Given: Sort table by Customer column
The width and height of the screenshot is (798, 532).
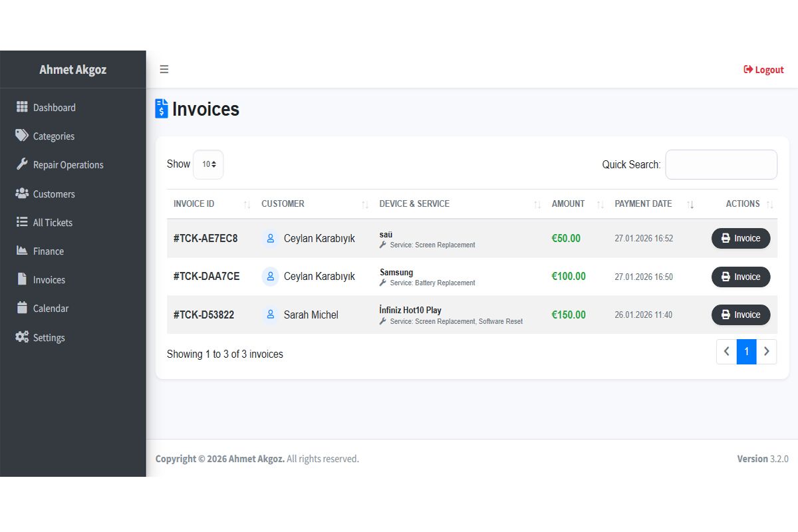Looking at the screenshot, I should (x=314, y=204).
